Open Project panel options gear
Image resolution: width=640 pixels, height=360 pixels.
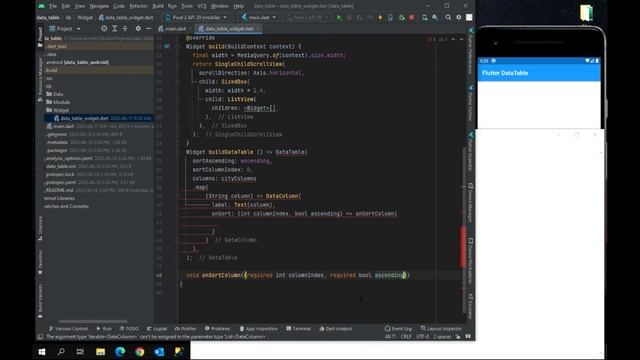(x=138, y=29)
